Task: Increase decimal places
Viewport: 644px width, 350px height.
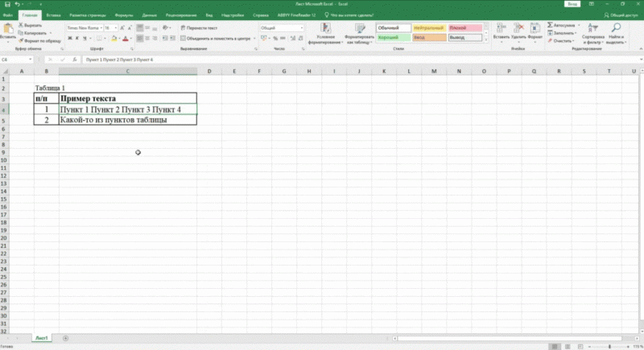Action: pyautogui.click(x=293, y=38)
